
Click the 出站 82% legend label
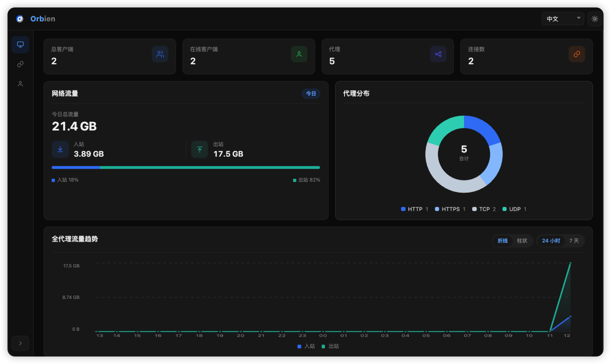click(307, 180)
